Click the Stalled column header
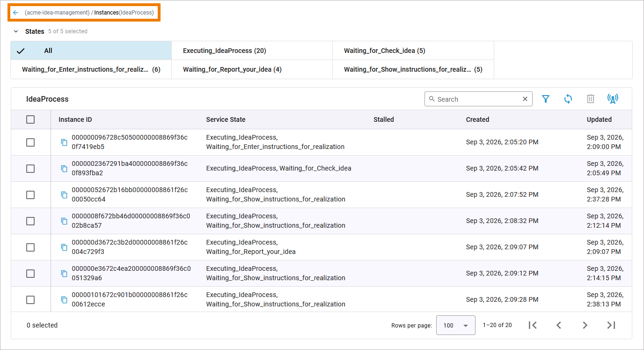The height and width of the screenshot is (350, 644). [x=384, y=119]
